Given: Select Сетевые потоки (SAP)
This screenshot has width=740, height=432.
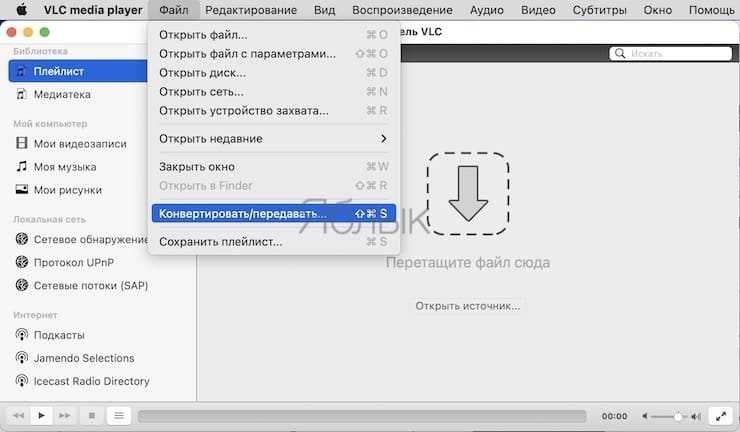Looking at the screenshot, I should [x=91, y=286].
